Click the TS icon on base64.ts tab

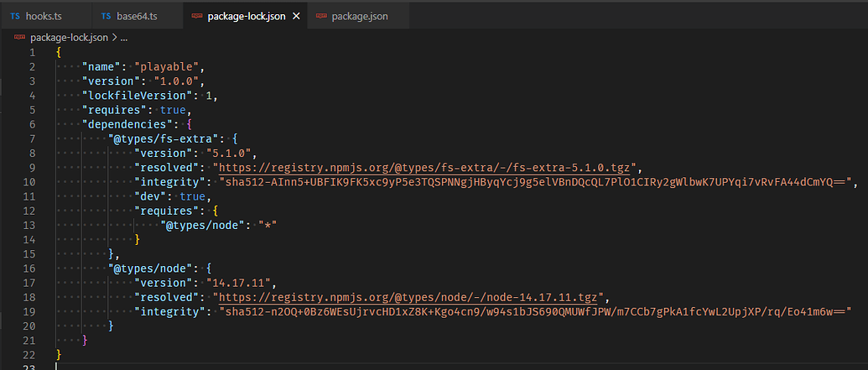click(x=106, y=16)
